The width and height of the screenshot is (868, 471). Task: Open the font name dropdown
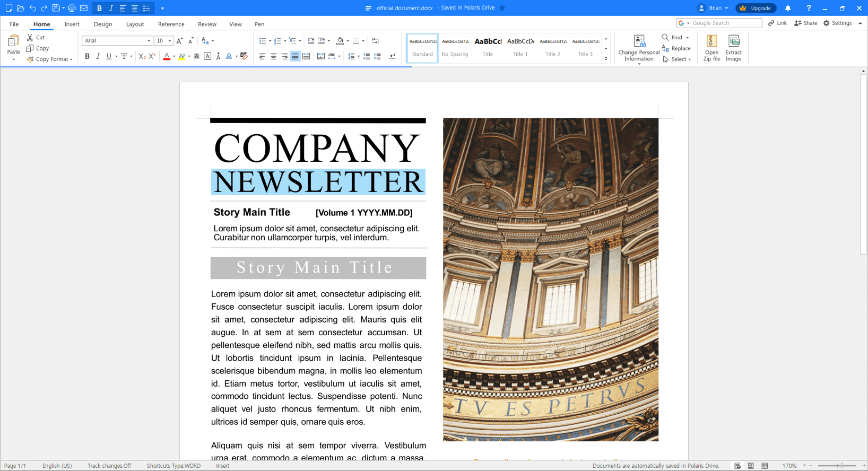pyautogui.click(x=149, y=41)
